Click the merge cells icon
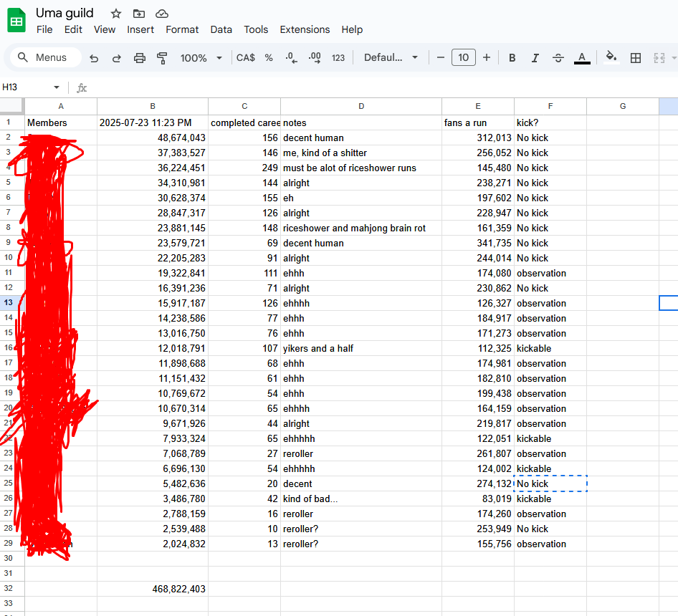 pos(659,58)
